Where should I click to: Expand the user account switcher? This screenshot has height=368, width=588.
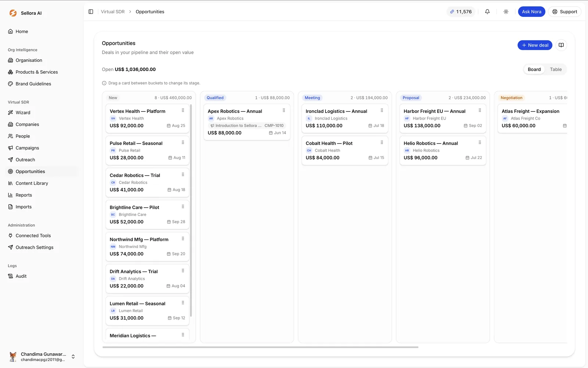click(x=73, y=357)
